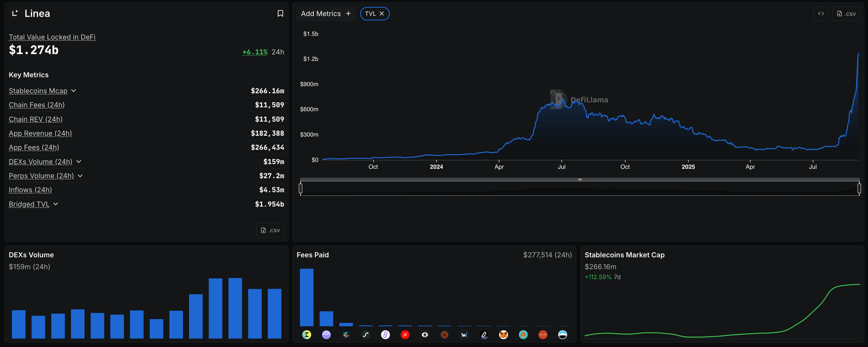Open the Add Metrics menu

(x=326, y=13)
